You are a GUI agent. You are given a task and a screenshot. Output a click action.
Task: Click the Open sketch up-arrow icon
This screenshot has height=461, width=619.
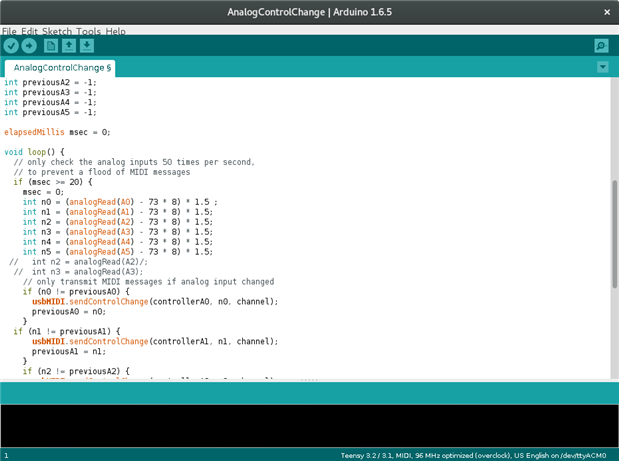69,45
